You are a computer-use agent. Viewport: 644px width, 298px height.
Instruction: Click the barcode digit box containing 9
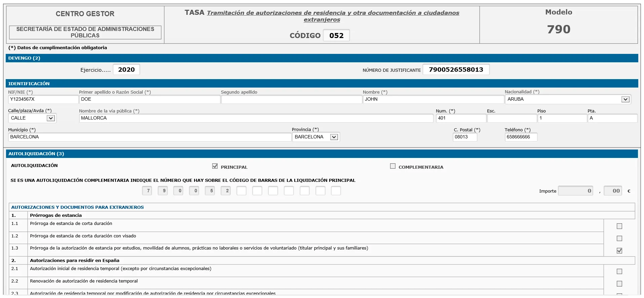163,191
